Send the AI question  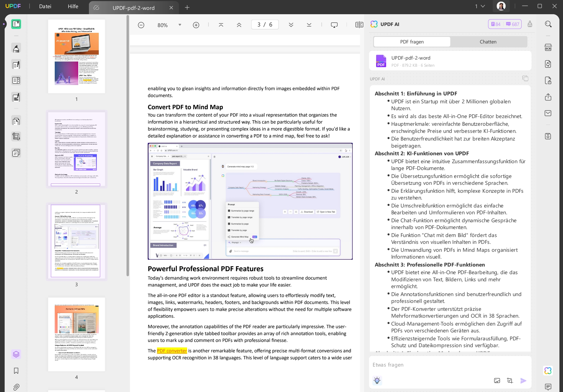[523, 381]
